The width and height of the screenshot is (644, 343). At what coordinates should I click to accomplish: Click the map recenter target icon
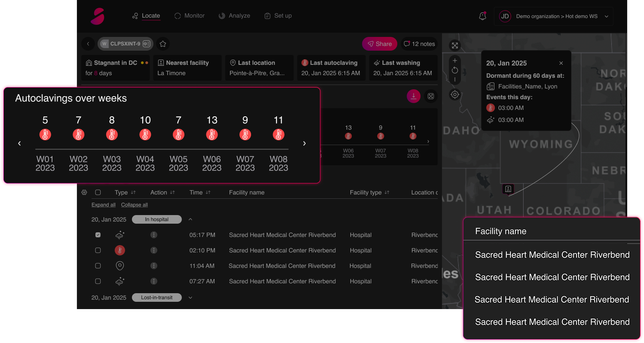tap(455, 94)
